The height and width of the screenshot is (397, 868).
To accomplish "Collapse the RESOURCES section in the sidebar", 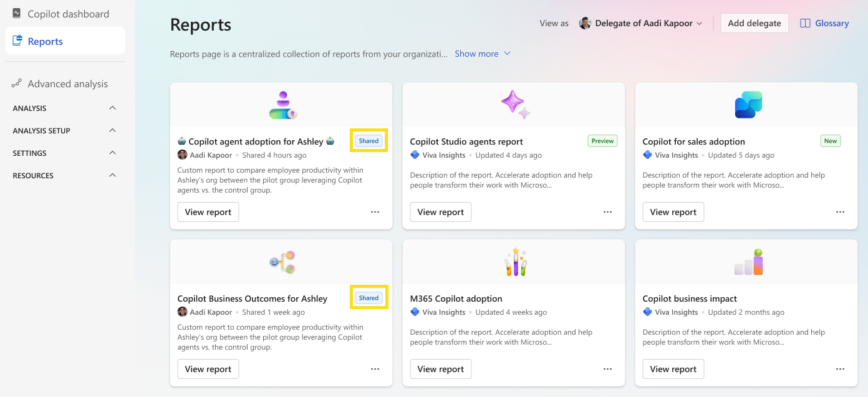I will [x=112, y=175].
